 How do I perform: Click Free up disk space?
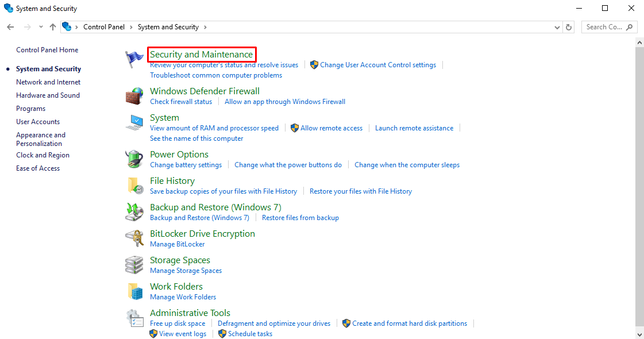tap(178, 323)
